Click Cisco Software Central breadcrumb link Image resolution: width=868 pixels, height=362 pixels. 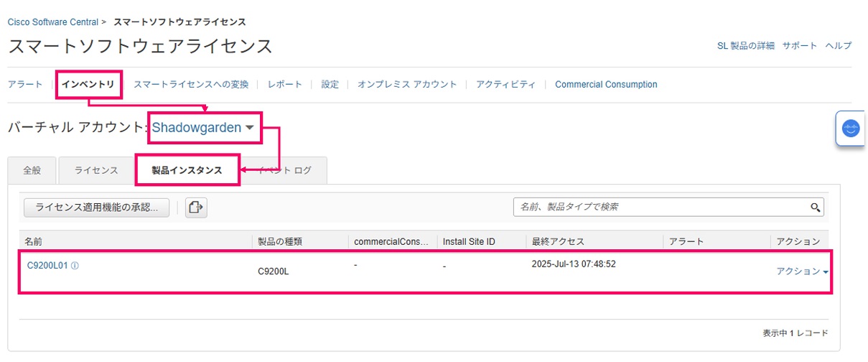point(52,22)
